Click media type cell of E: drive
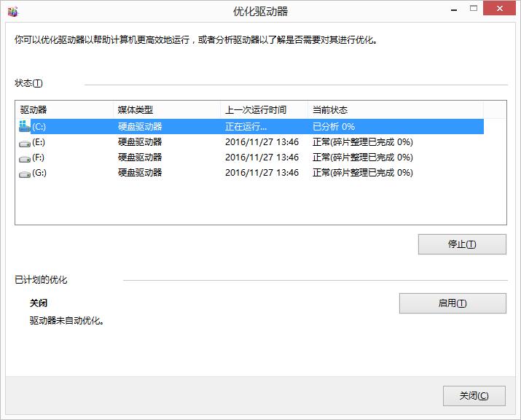The width and height of the screenshot is (521, 420). (140, 142)
